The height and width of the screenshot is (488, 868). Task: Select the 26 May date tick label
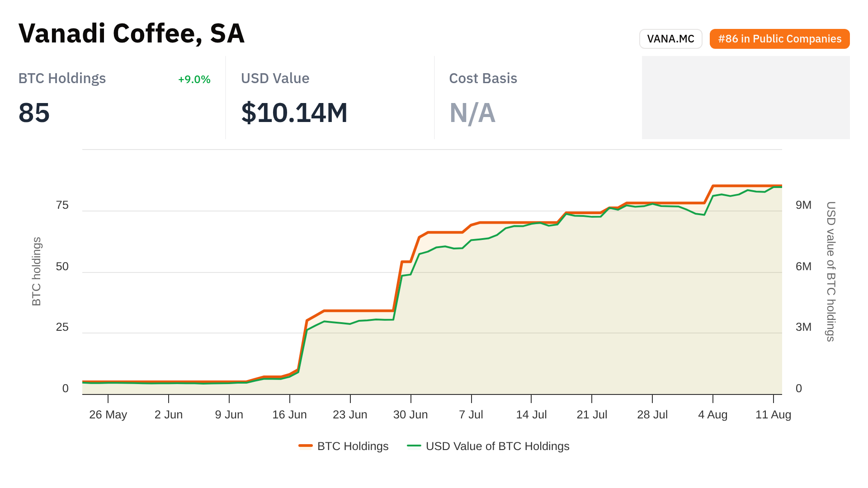[108, 415]
